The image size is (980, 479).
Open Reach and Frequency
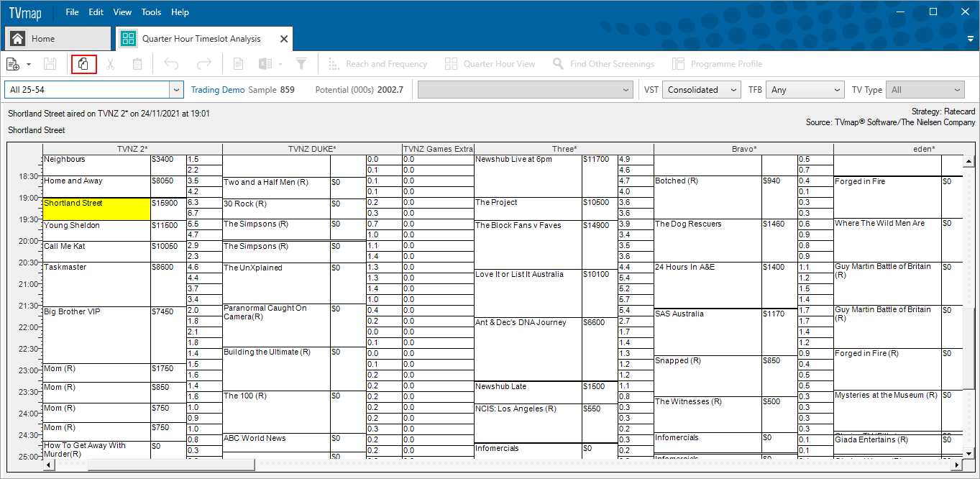tap(377, 64)
